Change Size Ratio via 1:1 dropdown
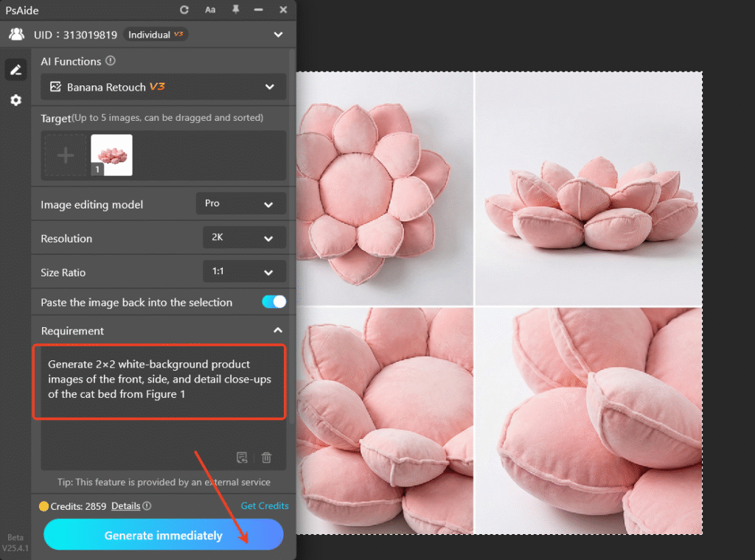The image size is (755, 560). pyautogui.click(x=244, y=271)
